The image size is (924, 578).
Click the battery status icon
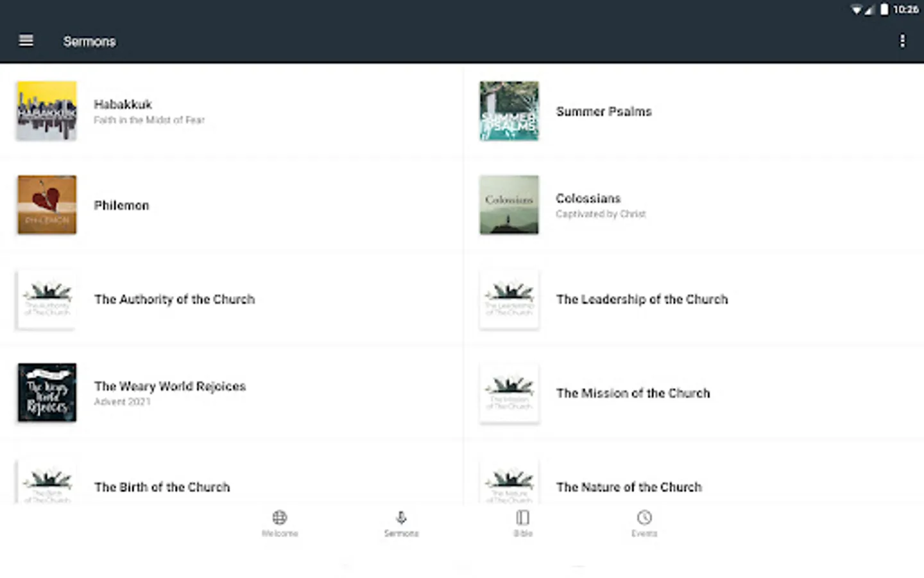coord(884,10)
